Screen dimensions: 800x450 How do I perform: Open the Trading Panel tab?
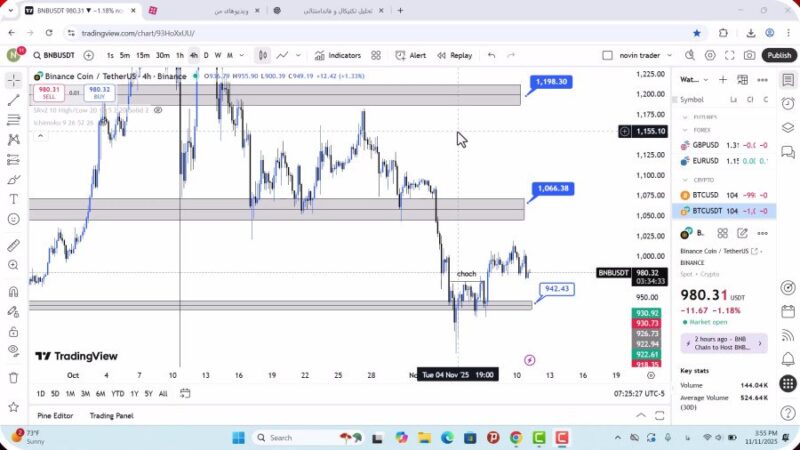coord(111,416)
